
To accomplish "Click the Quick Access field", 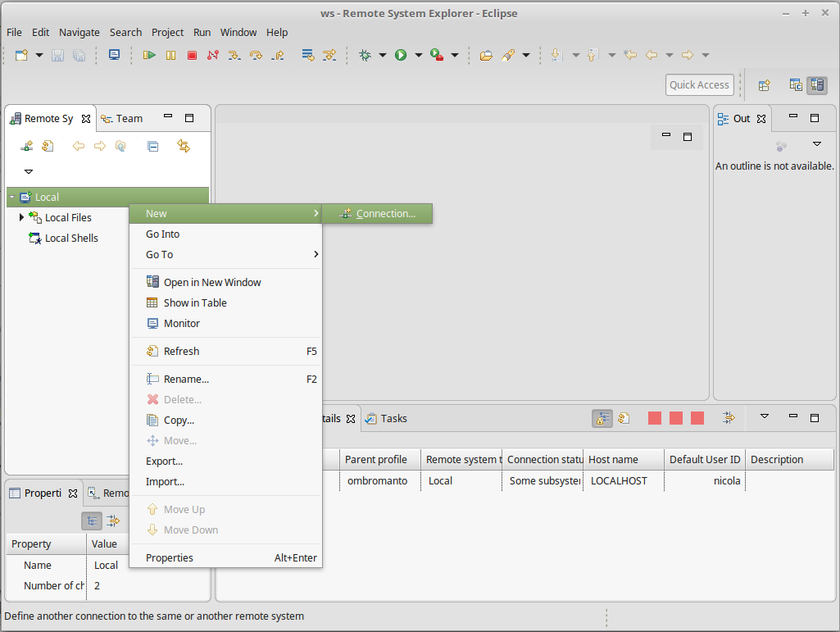I will [699, 84].
